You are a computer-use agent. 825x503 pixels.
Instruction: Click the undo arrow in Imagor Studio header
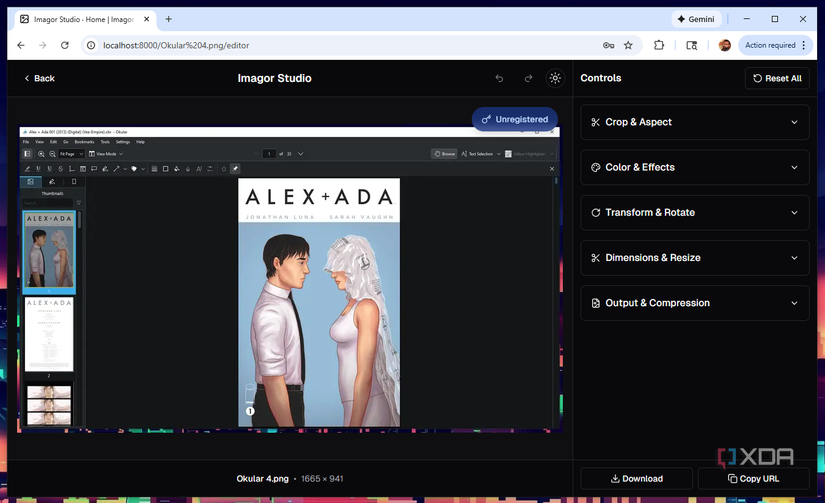pos(499,78)
